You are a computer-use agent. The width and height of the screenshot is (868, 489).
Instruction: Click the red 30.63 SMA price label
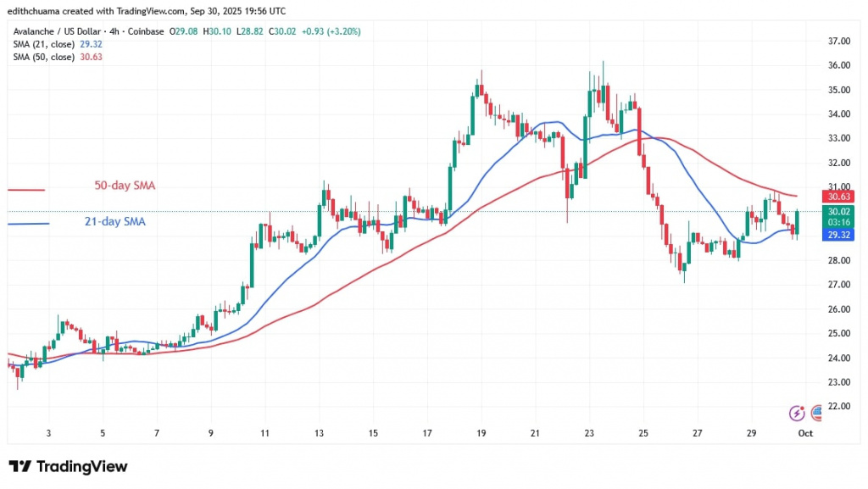[816, 196]
